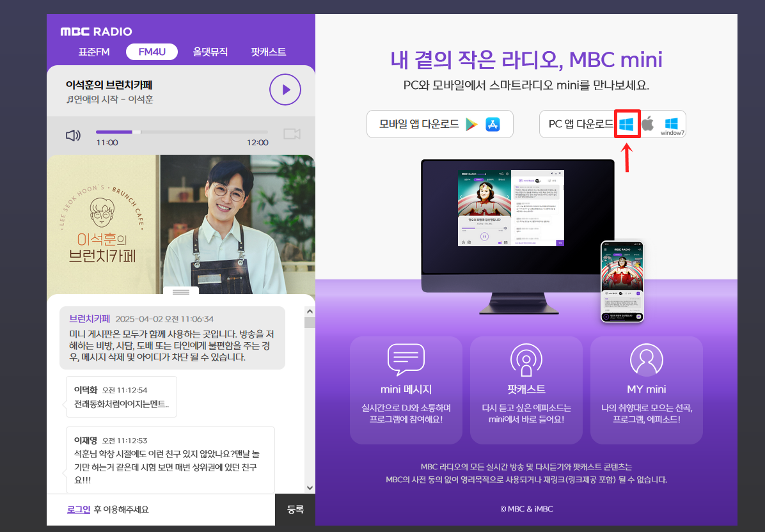Click the MBC RADIO logo
The image size is (765, 532).
(96, 32)
